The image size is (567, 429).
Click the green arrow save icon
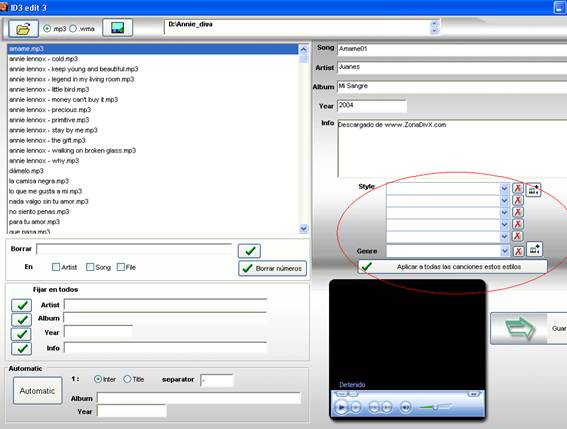(519, 328)
